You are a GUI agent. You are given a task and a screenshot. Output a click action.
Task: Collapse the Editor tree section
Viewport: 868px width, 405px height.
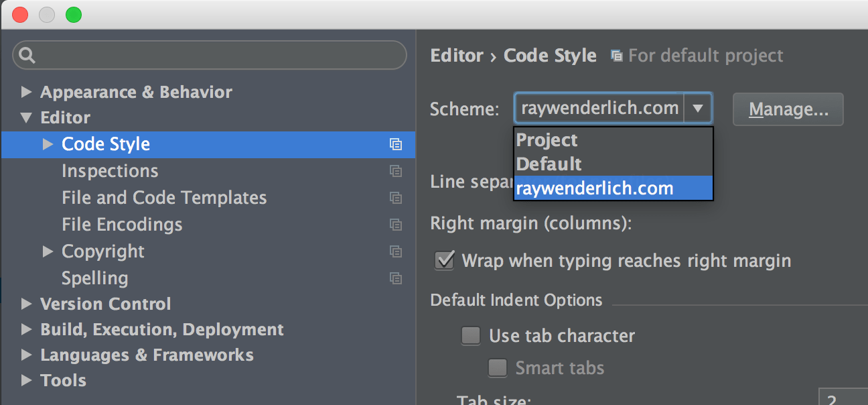coord(26,117)
